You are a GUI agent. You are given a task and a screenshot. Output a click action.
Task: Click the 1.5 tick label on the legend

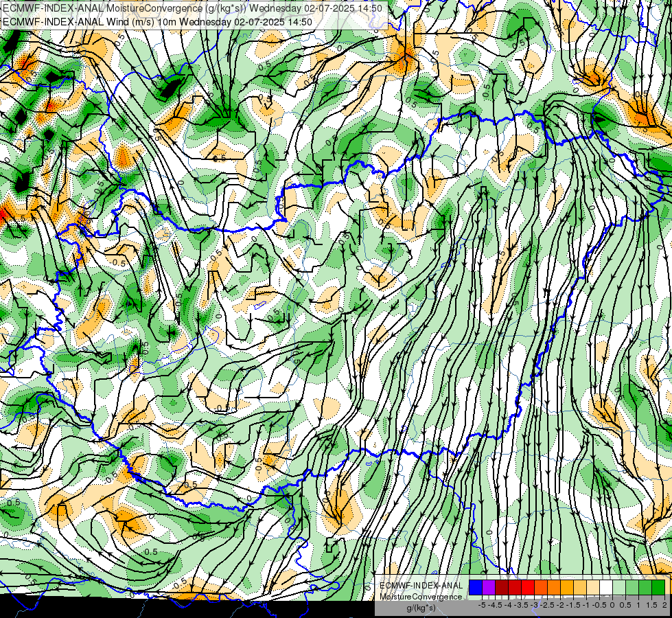click(x=651, y=605)
